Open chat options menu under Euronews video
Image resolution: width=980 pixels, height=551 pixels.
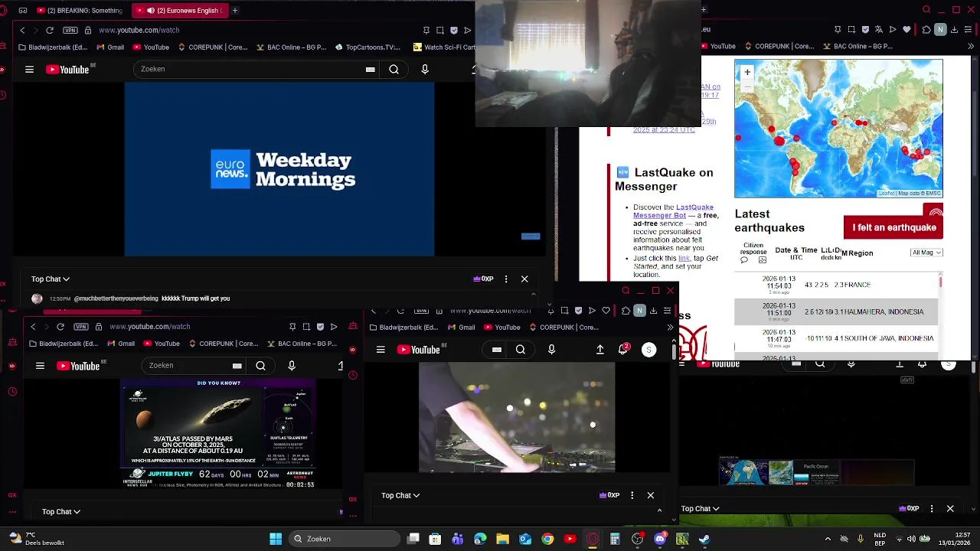click(506, 279)
